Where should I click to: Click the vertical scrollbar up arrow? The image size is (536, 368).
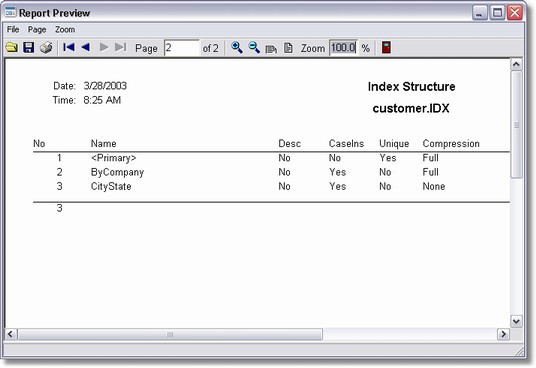click(516, 64)
